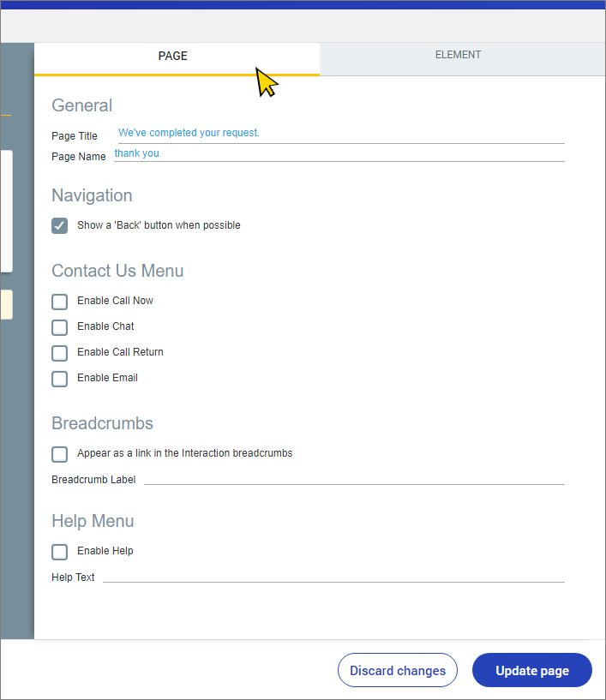Screen dimensions: 606x700
Task: Click the Contact Us Menu heading
Action: [x=117, y=271]
